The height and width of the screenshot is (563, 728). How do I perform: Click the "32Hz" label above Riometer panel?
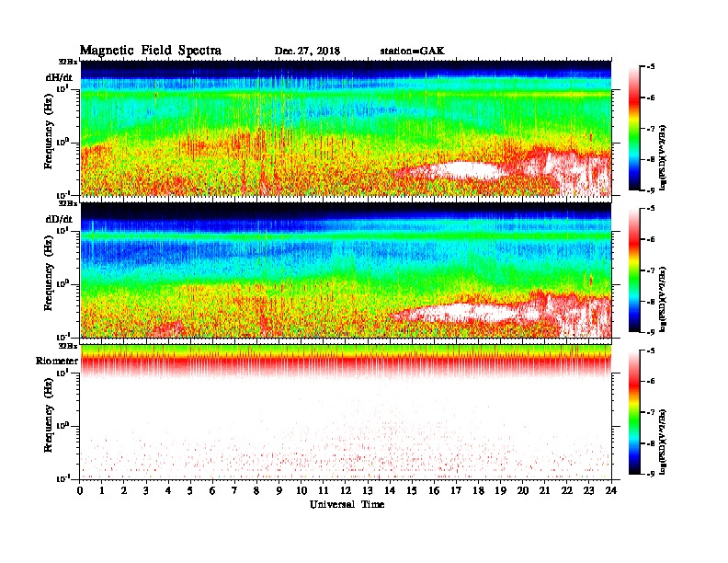[68, 346]
